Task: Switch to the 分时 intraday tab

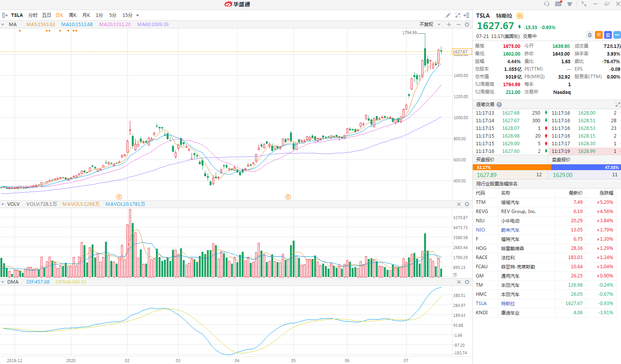Action: (33, 15)
